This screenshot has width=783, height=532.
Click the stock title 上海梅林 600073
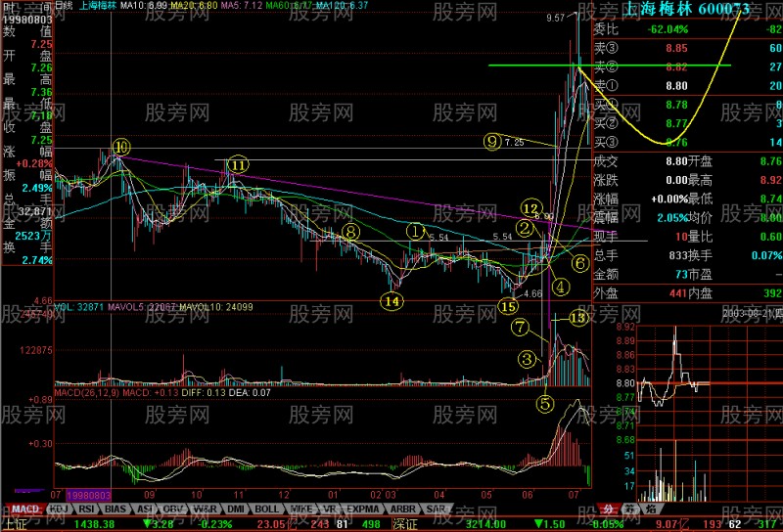coord(687,9)
